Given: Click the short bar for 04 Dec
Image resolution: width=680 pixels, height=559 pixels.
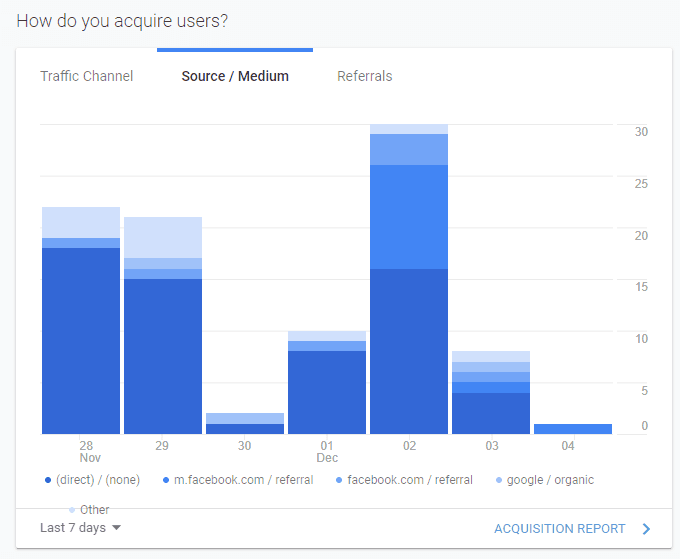Looking at the screenshot, I should coord(573,429).
